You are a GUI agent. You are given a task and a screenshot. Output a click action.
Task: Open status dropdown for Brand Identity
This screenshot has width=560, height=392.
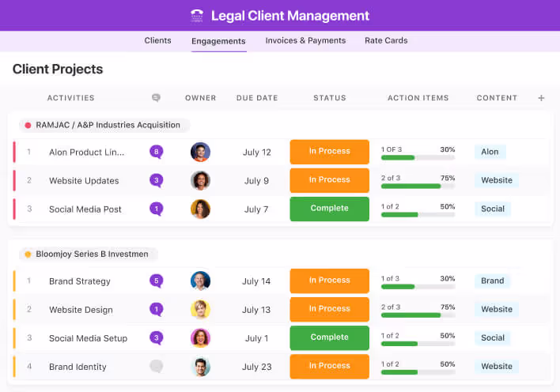click(329, 366)
